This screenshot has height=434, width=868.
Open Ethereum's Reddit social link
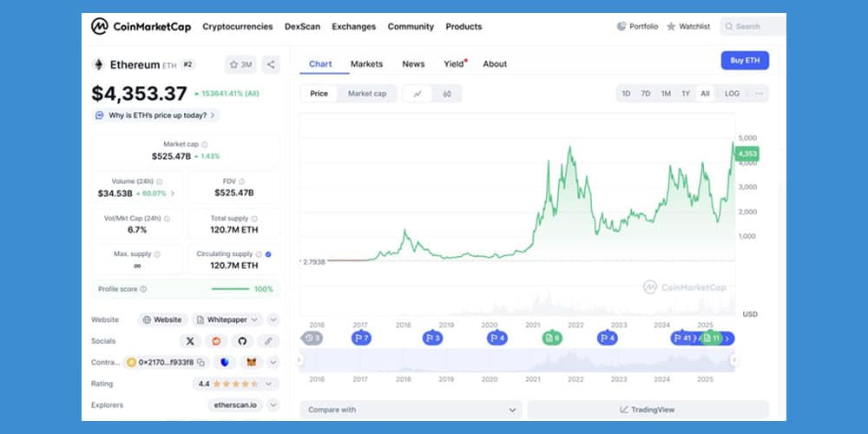click(x=216, y=341)
